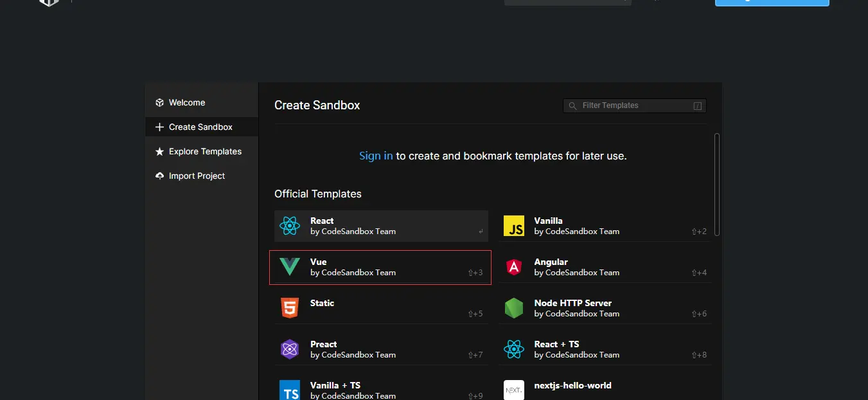
Task: Click the yellow JS Vanilla icon
Action: [x=514, y=226]
